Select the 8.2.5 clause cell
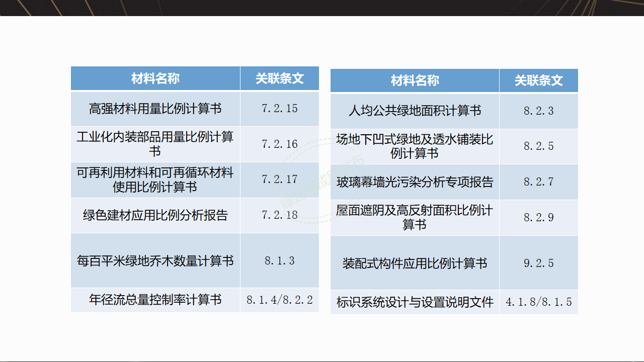644x362 pixels. pos(539,146)
